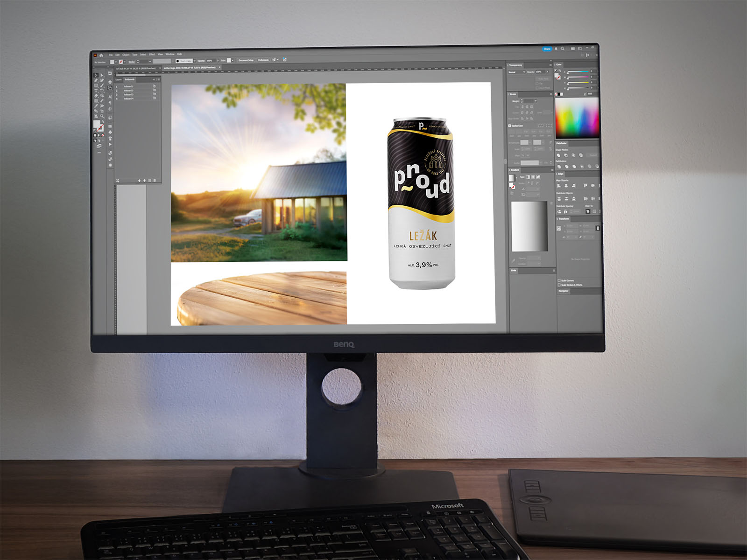Toggle the Scale Corners checkbox

click(x=559, y=280)
